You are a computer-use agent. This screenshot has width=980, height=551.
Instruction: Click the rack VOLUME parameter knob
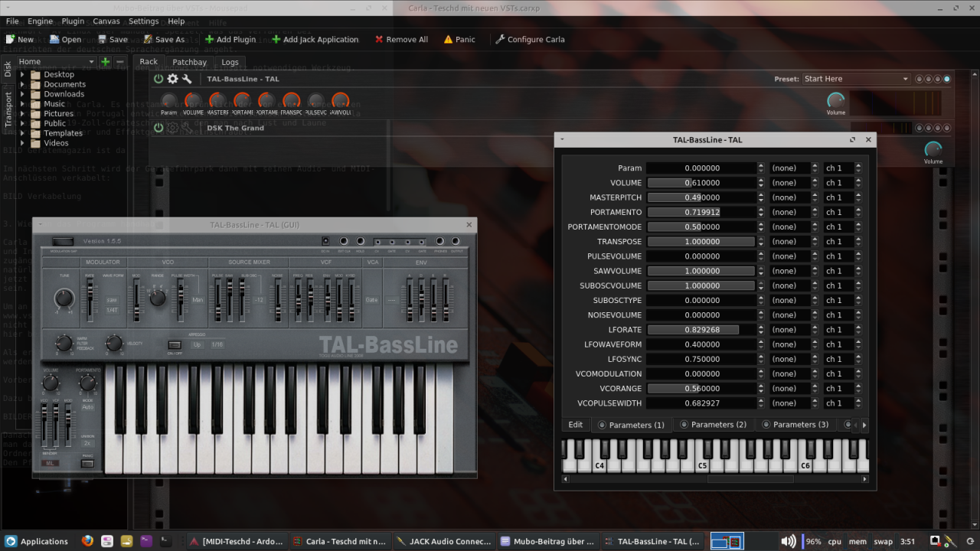(194, 100)
